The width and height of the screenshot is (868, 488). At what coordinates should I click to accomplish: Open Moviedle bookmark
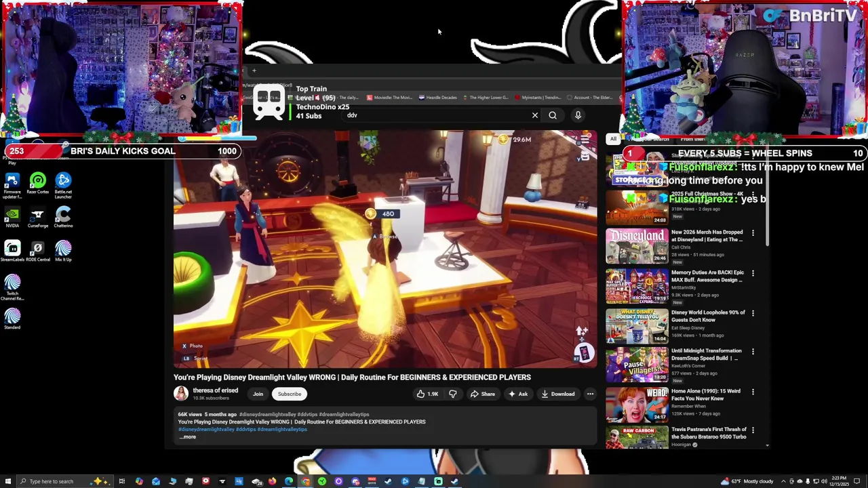390,98
